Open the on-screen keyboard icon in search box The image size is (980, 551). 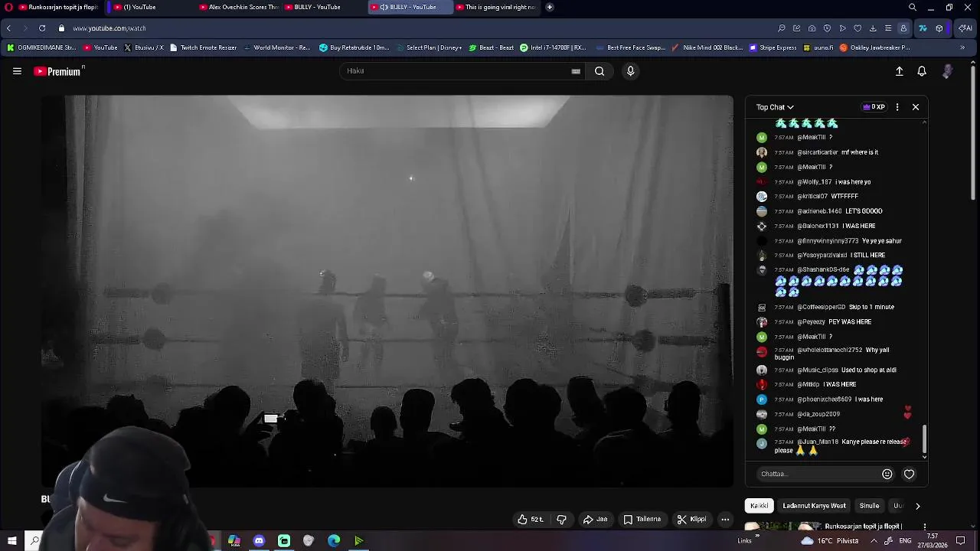576,71
